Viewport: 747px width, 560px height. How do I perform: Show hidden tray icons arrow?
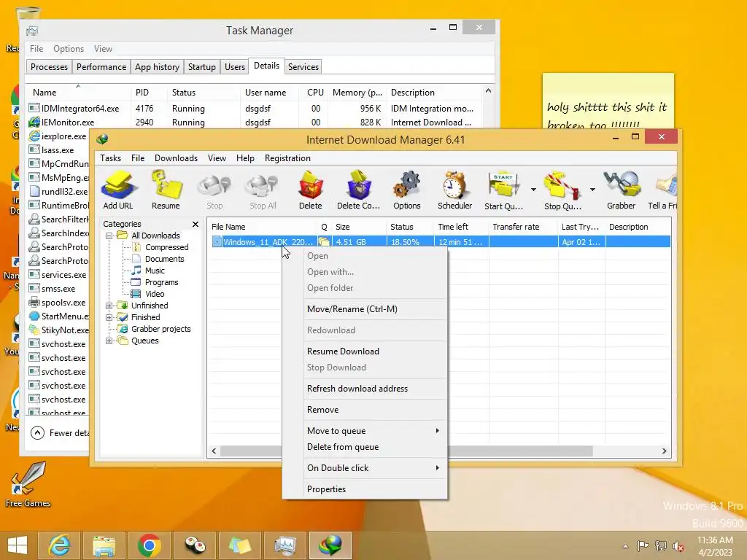coord(625,546)
